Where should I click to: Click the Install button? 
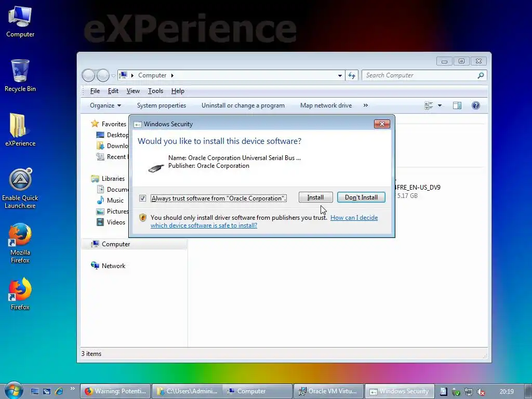[315, 197]
